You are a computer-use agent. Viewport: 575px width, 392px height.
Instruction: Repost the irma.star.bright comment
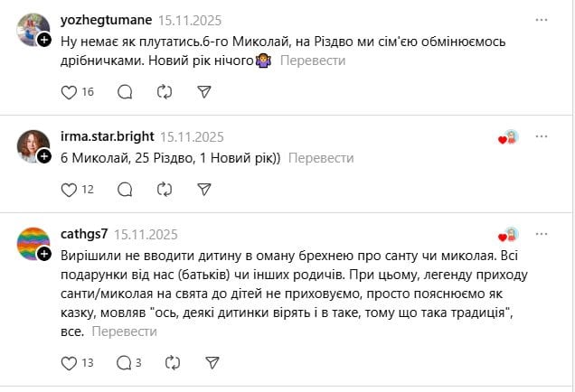tap(165, 190)
